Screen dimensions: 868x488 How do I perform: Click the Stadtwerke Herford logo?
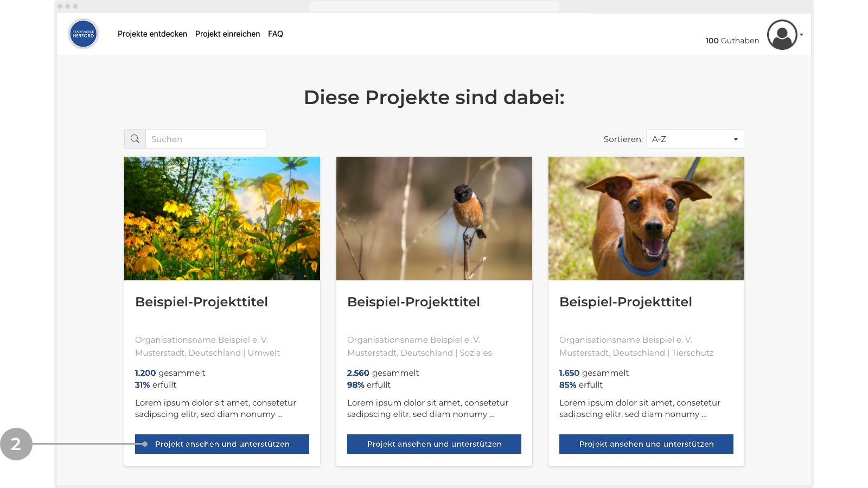[x=83, y=34]
